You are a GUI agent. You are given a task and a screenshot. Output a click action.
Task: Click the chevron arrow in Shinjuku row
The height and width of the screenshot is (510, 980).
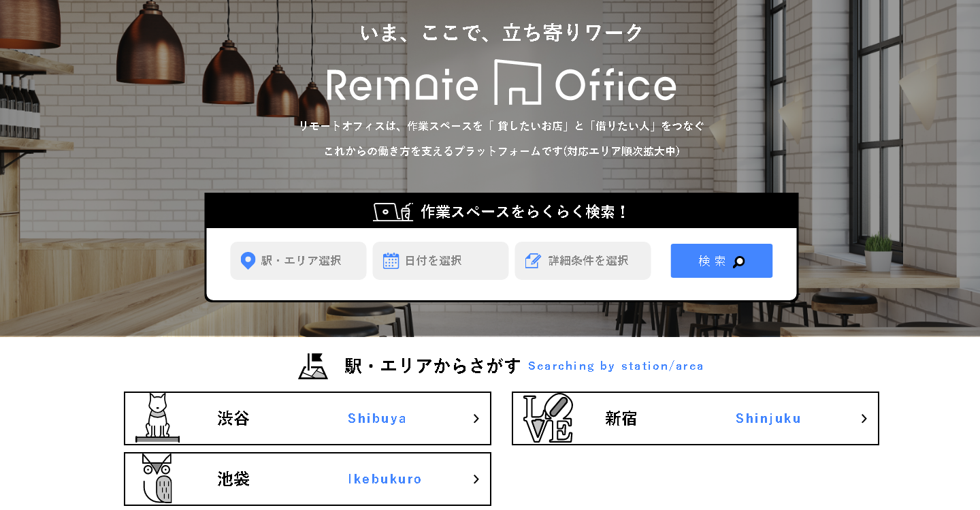pyautogui.click(x=864, y=419)
